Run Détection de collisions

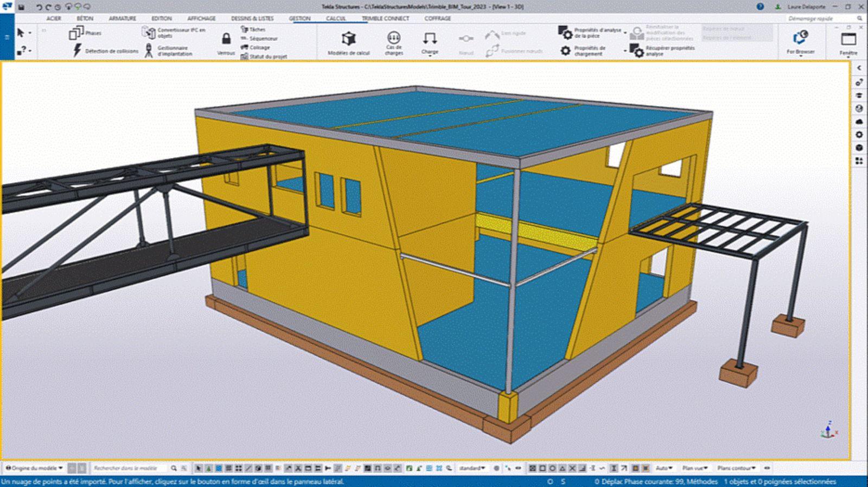(x=105, y=51)
